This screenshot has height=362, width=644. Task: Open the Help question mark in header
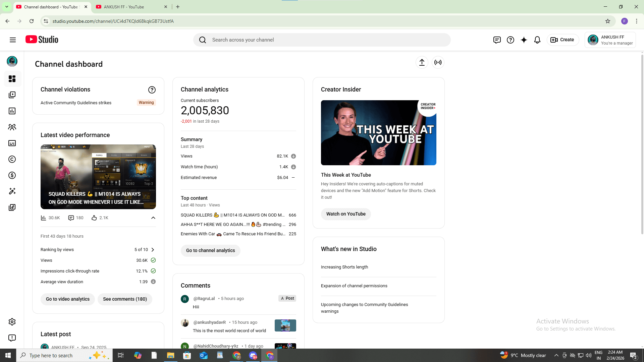pos(511,40)
